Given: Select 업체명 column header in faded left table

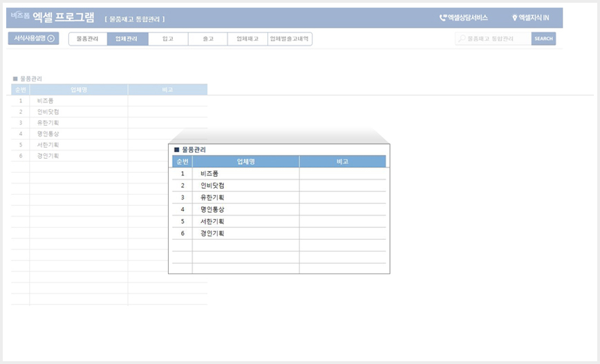Looking at the screenshot, I should click(x=79, y=90).
